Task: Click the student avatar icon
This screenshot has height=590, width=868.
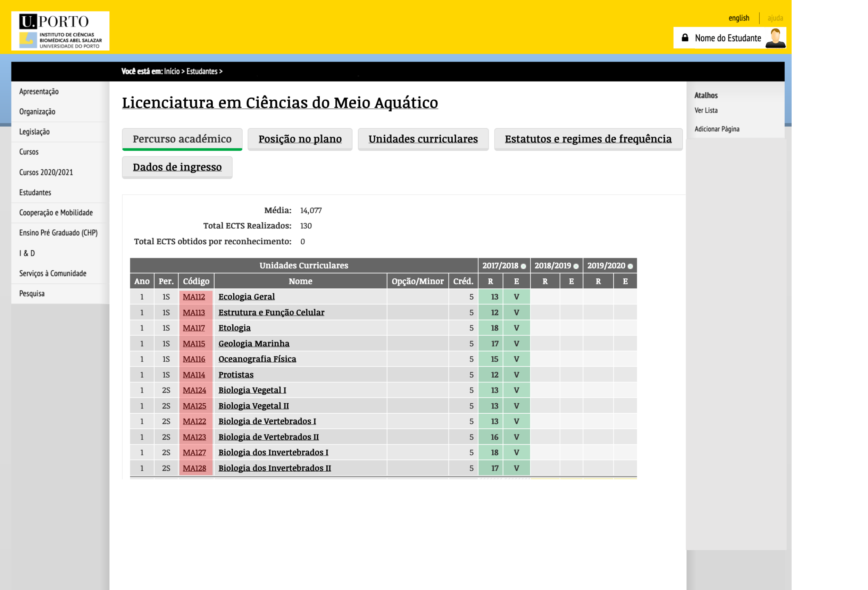Action: pos(775,38)
